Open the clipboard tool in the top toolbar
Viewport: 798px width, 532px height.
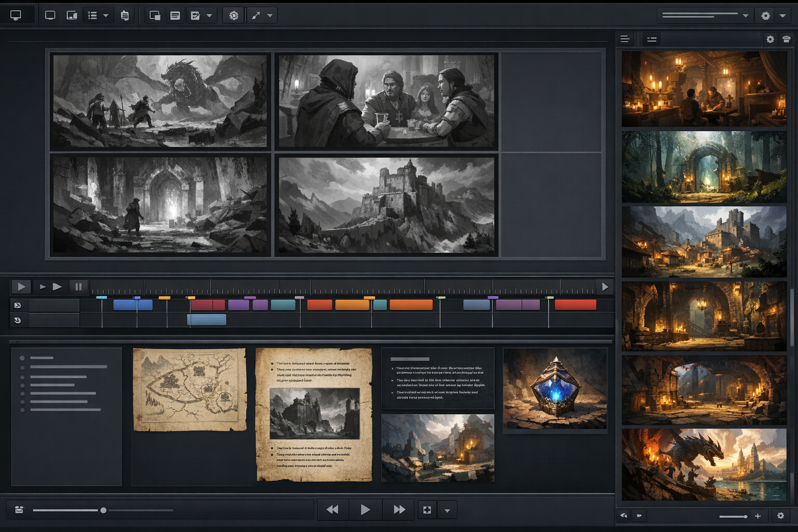pyautogui.click(x=125, y=15)
